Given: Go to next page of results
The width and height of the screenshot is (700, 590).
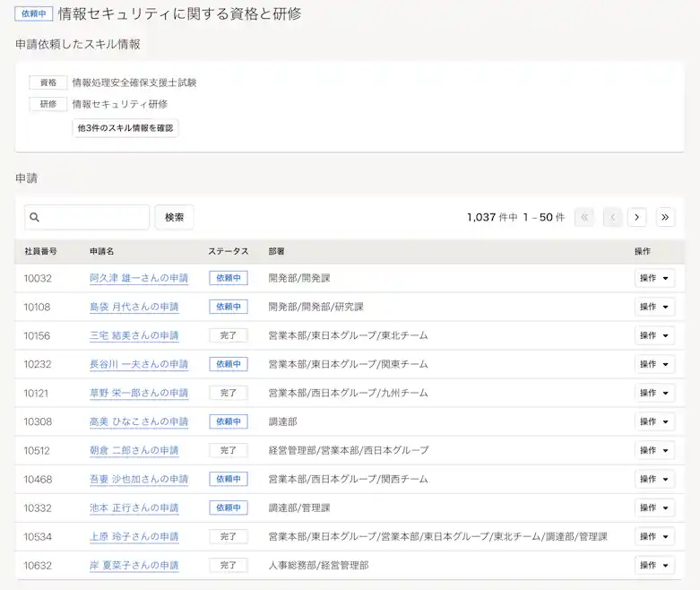Looking at the screenshot, I should point(637,217).
